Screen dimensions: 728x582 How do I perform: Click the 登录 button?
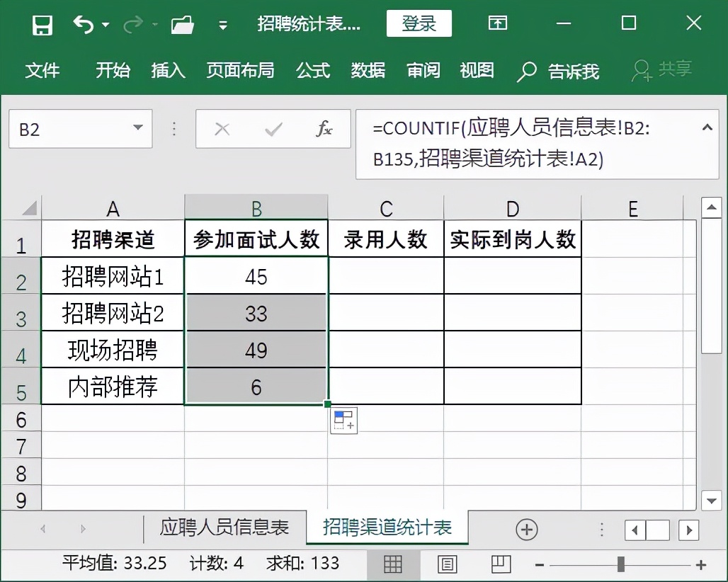(419, 23)
